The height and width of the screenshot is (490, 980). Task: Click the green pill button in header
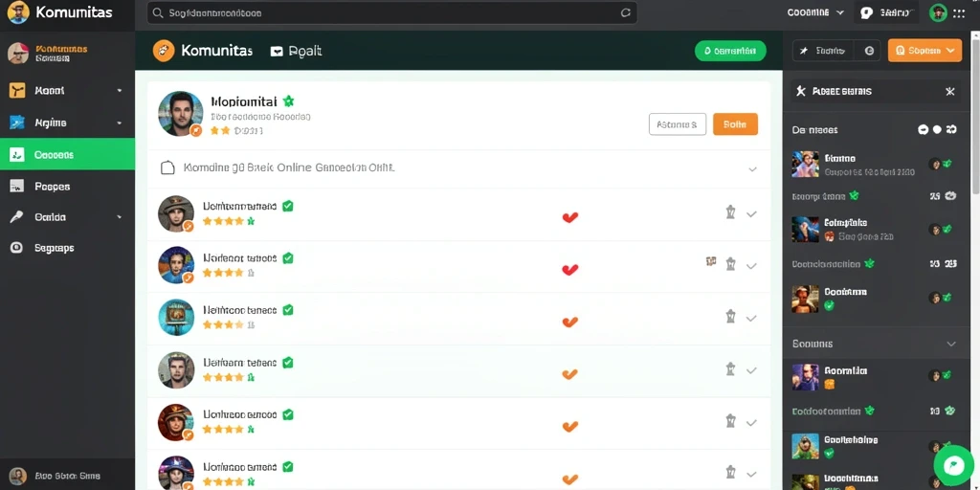pos(730,52)
